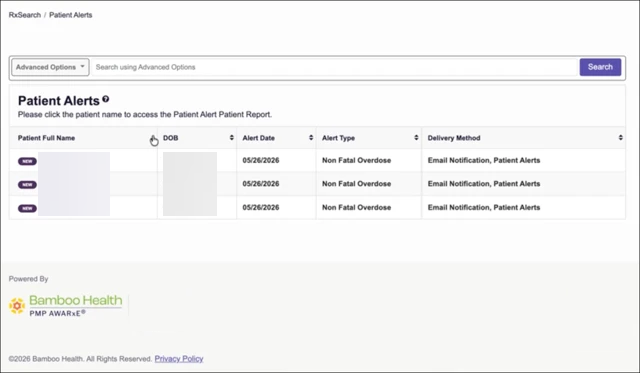
Task: Click first row Non Fatal Overdose cell
Action: point(356,160)
